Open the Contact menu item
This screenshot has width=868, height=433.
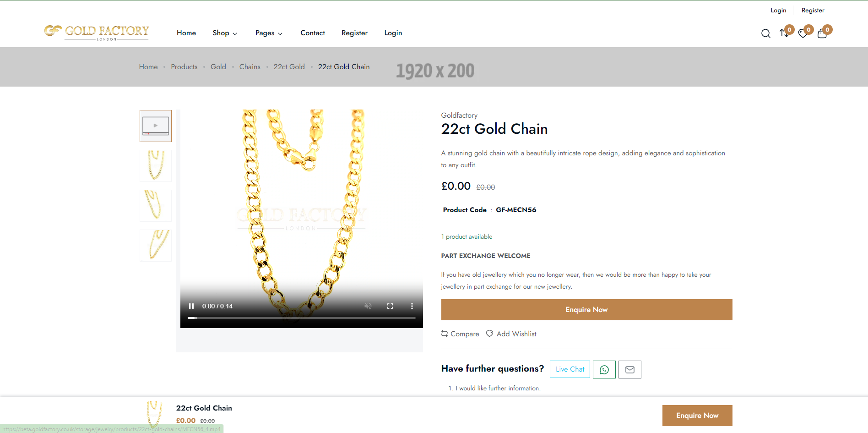pos(313,33)
